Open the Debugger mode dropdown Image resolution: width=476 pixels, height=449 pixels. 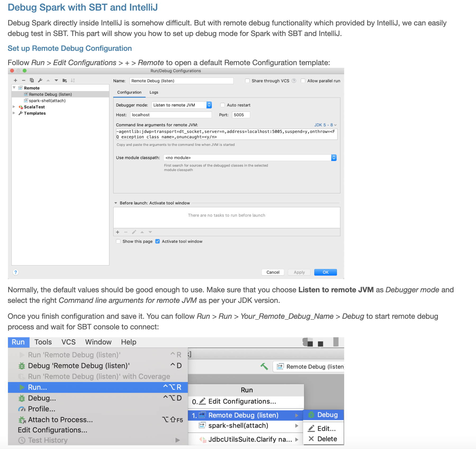pyautogui.click(x=182, y=105)
